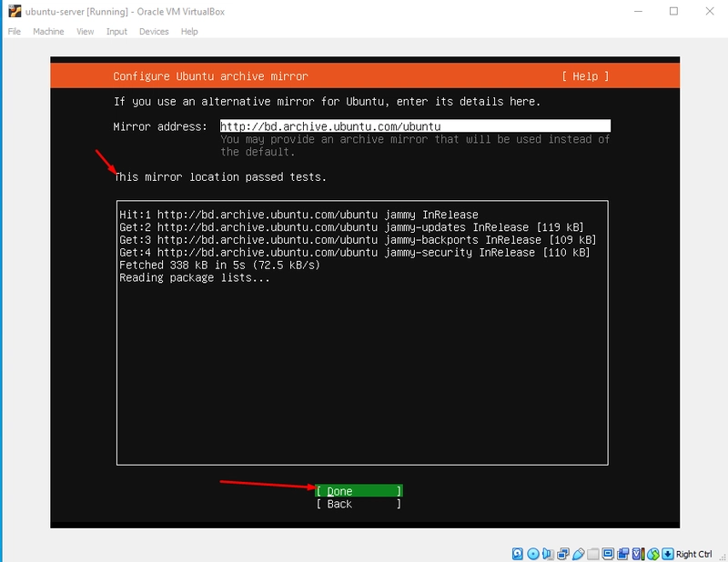The width and height of the screenshot is (728, 562).
Task: Open the File menu
Action: pos(15,31)
